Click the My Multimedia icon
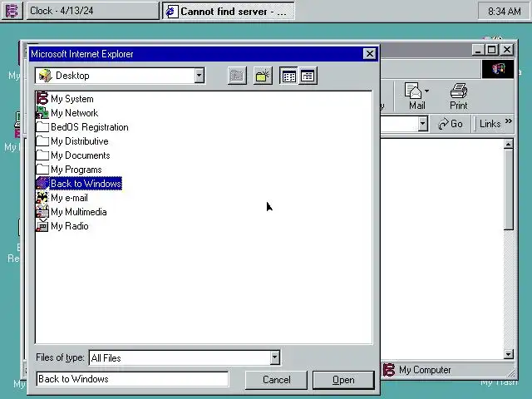Screen dimensions: 532x399 click(x=42, y=212)
